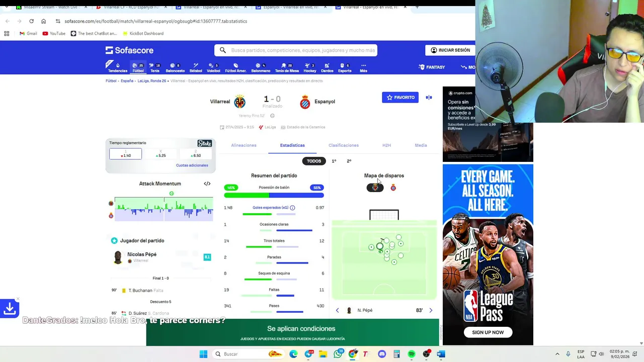
Task: Go to the next shot on the map
Action: tap(431, 310)
